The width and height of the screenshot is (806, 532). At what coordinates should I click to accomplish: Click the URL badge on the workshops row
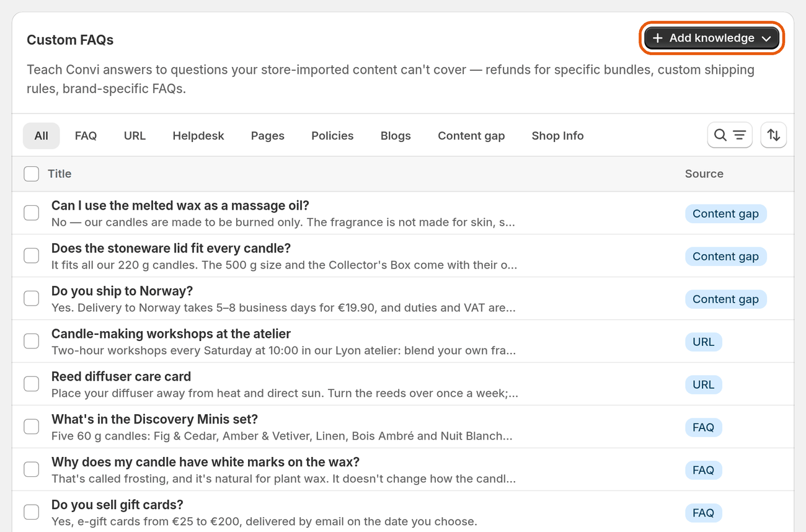click(703, 342)
